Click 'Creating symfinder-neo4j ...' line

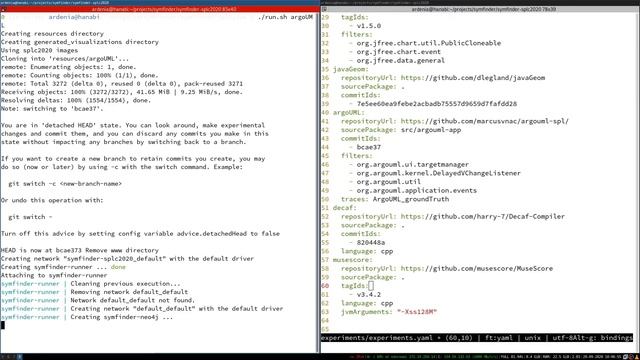[x=122, y=317]
